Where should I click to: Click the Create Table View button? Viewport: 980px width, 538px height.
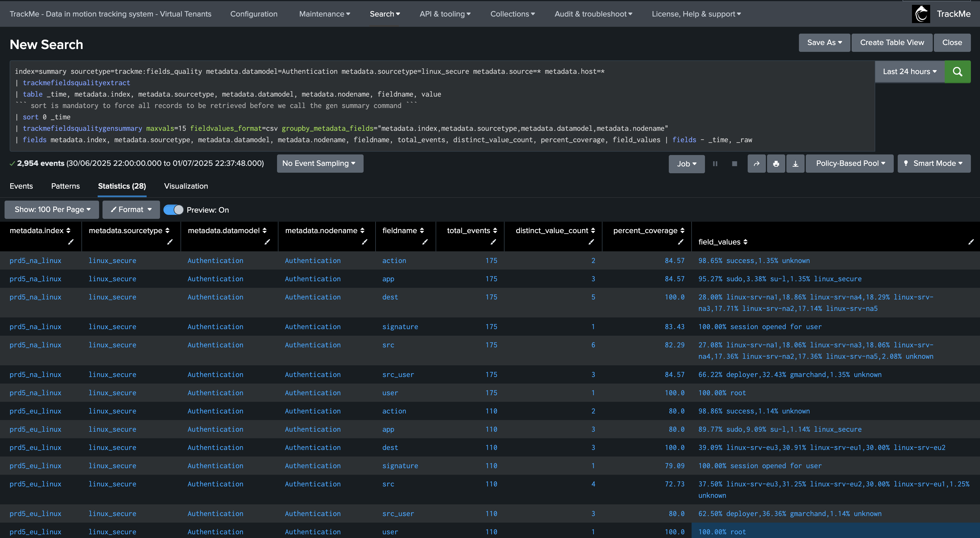[891, 43]
